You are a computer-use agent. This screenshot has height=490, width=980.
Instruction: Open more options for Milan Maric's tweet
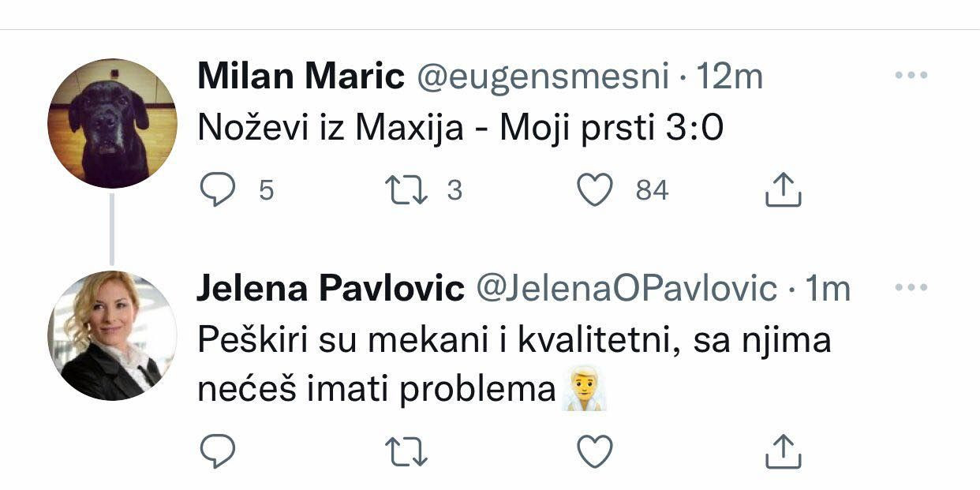tap(911, 76)
